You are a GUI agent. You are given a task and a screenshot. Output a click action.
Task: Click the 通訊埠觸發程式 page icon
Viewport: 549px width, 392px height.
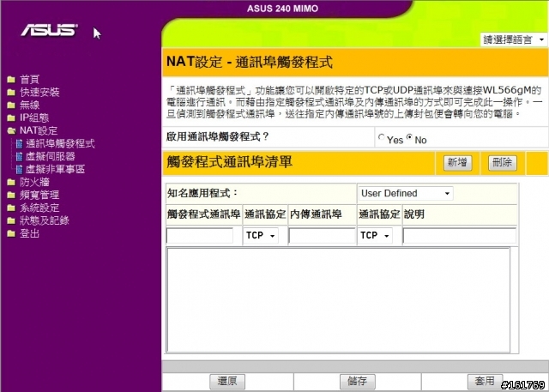pyautogui.click(x=20, y=144)
